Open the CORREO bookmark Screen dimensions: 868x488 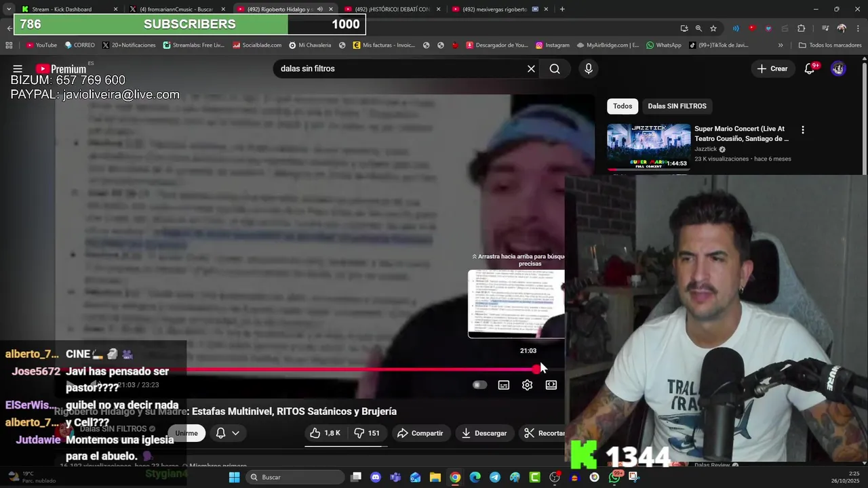pos(79,45)
